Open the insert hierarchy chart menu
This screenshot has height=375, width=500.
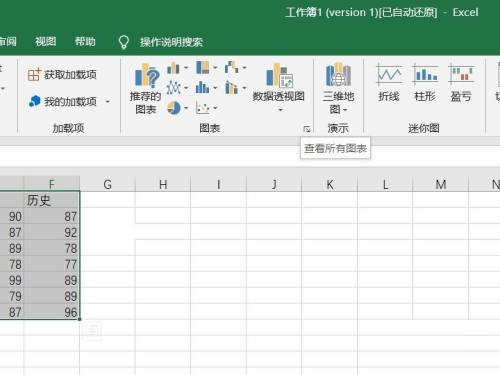[206, 68]
